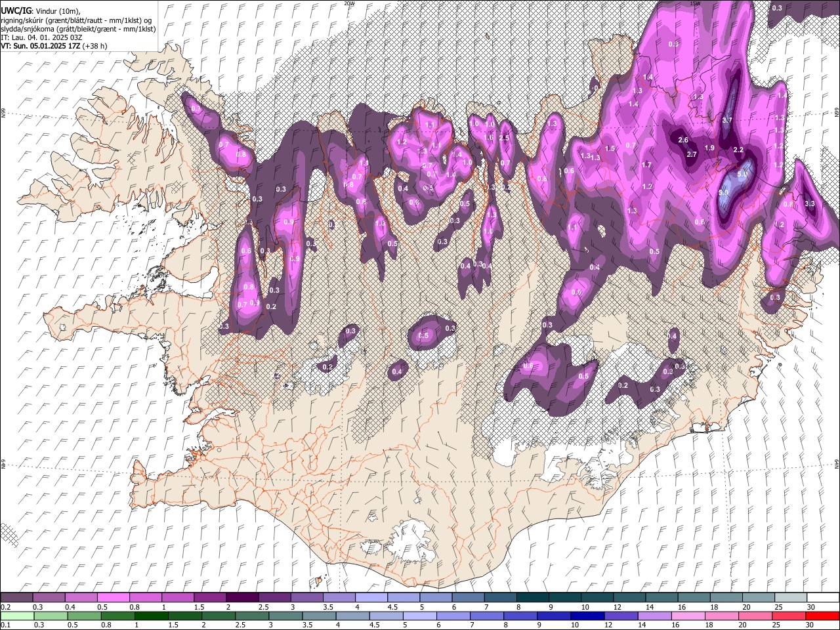Click the 2.2 snowfall value on the map

tap(738, 150)
